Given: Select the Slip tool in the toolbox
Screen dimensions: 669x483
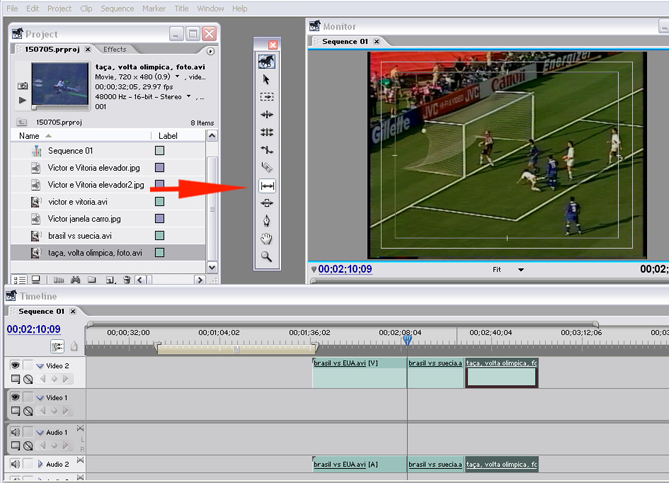Looking at the screenshot, I should [267, 186].
